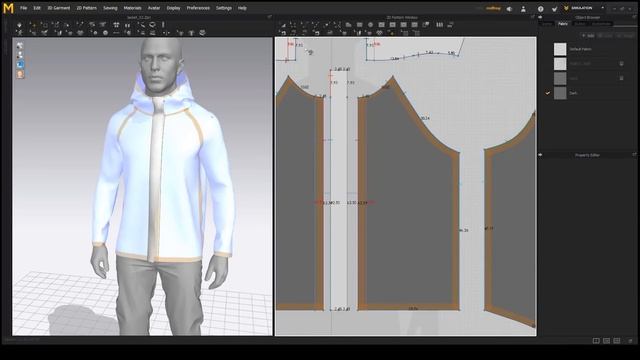Open the Display menu
Image resolution: width=640 pixels, height=360 pixels.
(173, 8)
